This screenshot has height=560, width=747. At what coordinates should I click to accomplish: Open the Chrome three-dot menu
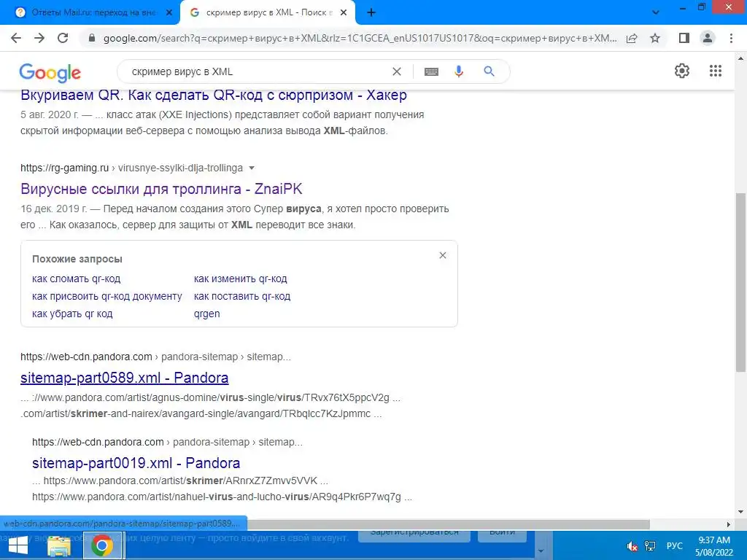pyautogui.click(x=731, y=38)
